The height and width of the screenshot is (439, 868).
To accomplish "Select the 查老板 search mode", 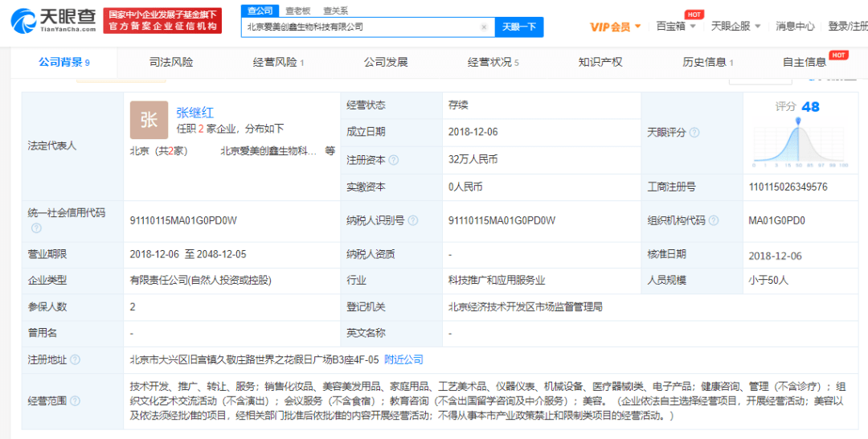I will coord(297,10).
